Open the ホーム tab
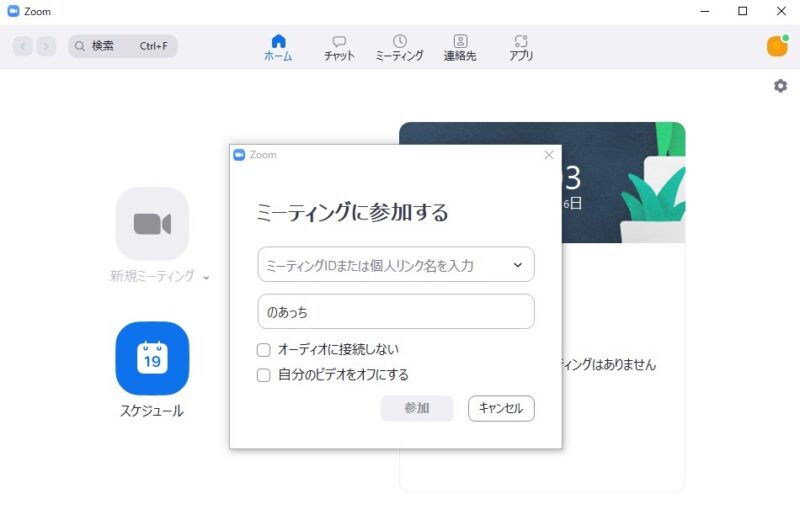 pos(278,47)
